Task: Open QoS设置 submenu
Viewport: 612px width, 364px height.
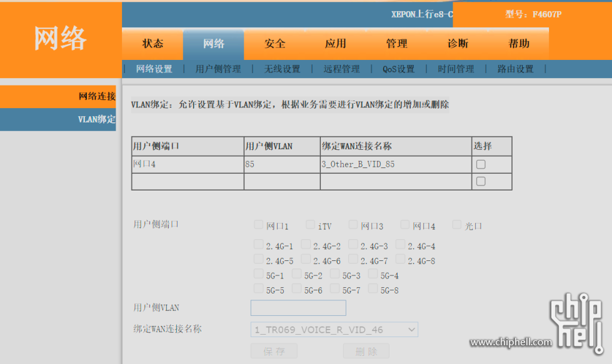Action: pos(398,69)
